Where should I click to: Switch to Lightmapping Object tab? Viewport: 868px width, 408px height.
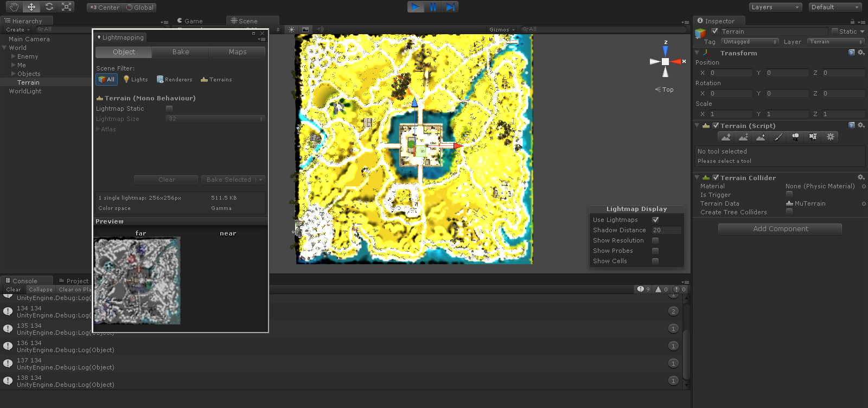pyautogui.click(x=124, y=52)
